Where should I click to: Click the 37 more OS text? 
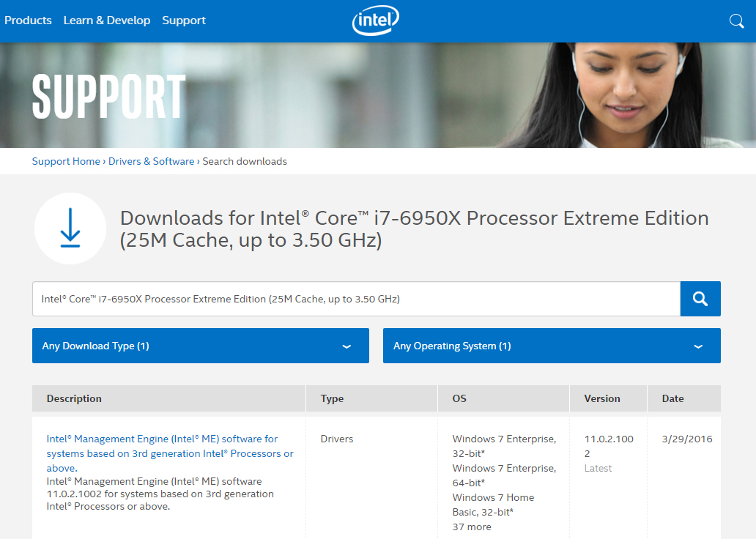[472, 527]
